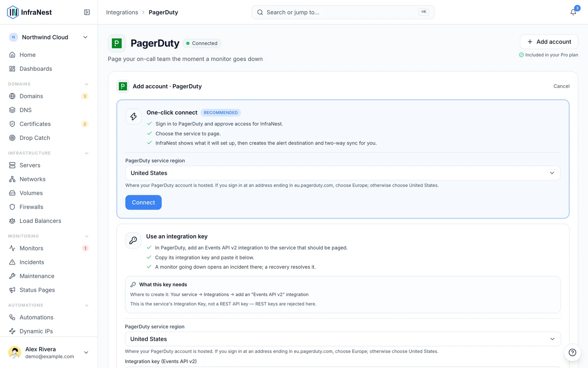Click demo@example.com email text
This screenshot has height=368, width=588.
pos(50,356)
